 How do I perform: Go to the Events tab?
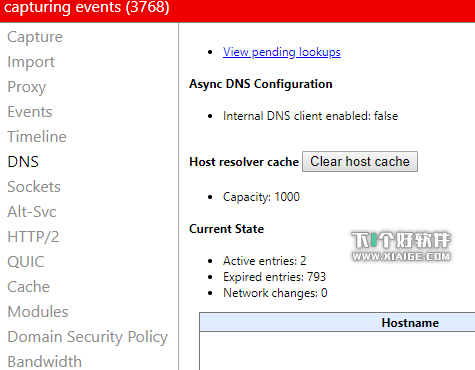30,112
